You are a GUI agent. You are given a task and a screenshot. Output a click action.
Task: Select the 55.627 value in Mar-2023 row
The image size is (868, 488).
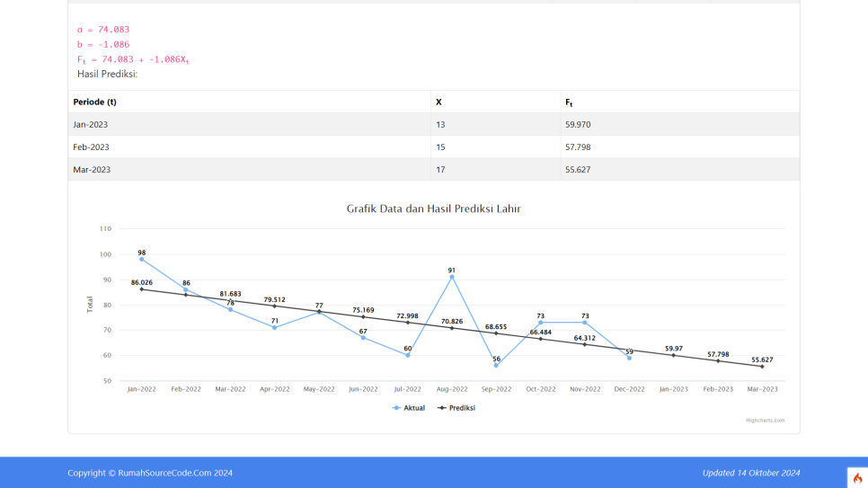click(578, 169)
